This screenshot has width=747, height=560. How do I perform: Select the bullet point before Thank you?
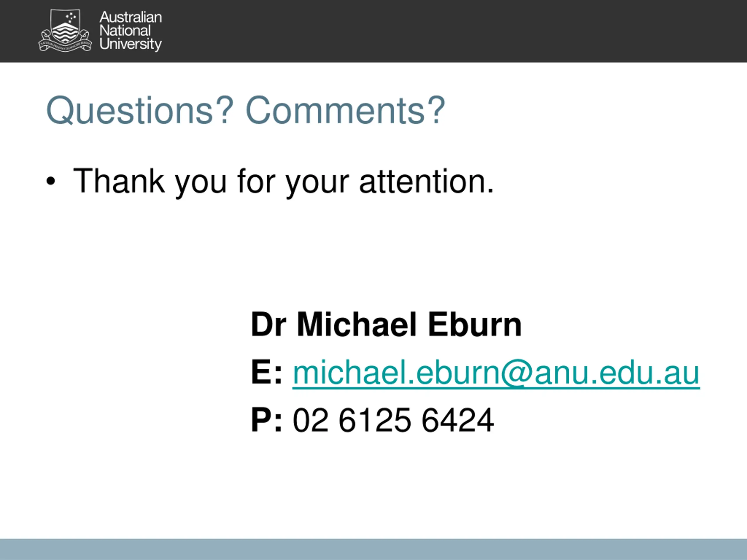[x=50, y=181]
